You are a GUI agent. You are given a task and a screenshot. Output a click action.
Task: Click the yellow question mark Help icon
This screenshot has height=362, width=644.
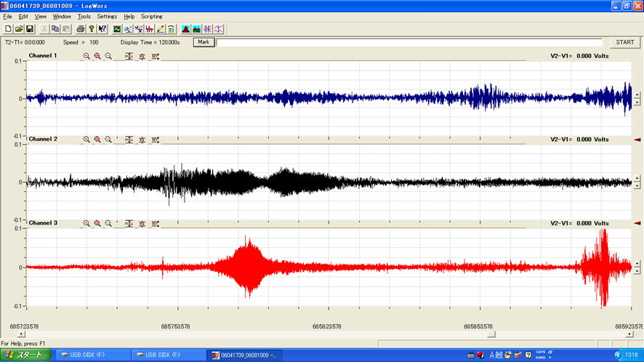coord(91,29)
